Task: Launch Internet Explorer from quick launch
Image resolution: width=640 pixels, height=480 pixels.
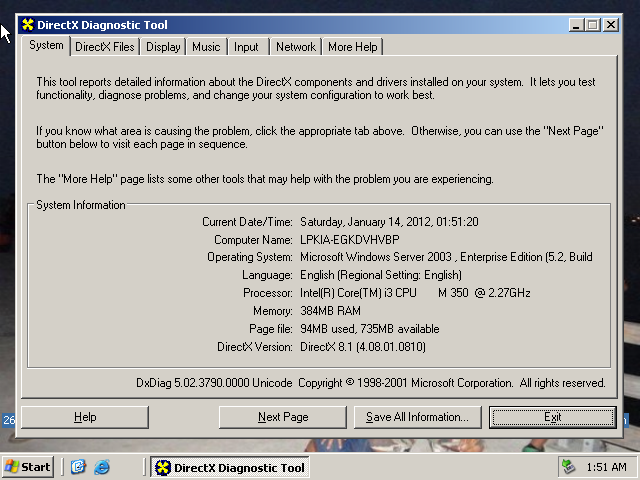Action: [x=102, y=467]
